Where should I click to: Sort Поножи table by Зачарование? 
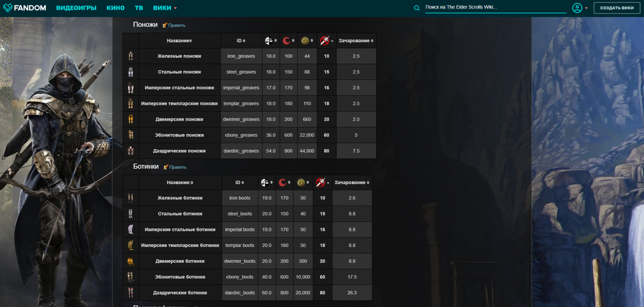pyautogui.click(x=356, y=40)
